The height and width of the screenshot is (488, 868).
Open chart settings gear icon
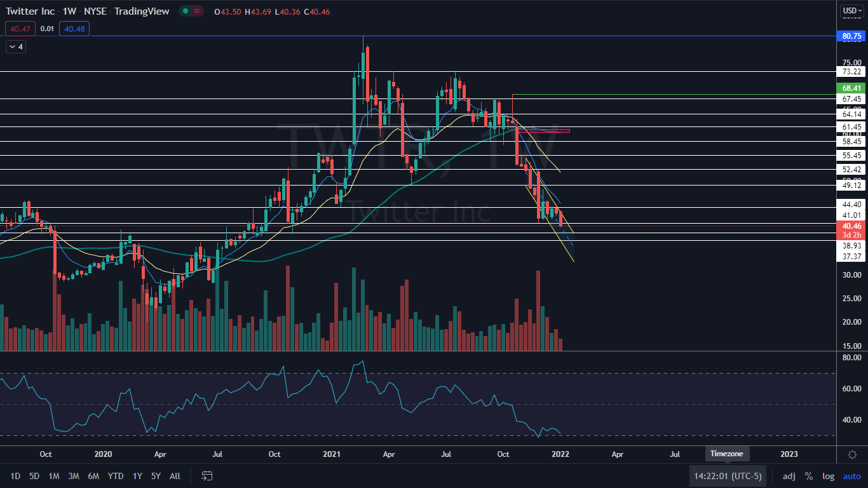click(x=852, y=454)
